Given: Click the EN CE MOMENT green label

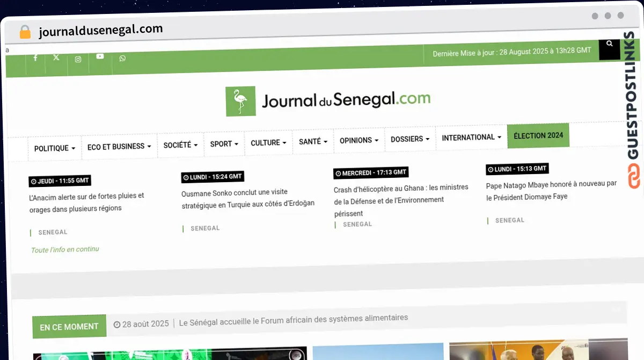Looking at the screenshot, I should [69, 327].
